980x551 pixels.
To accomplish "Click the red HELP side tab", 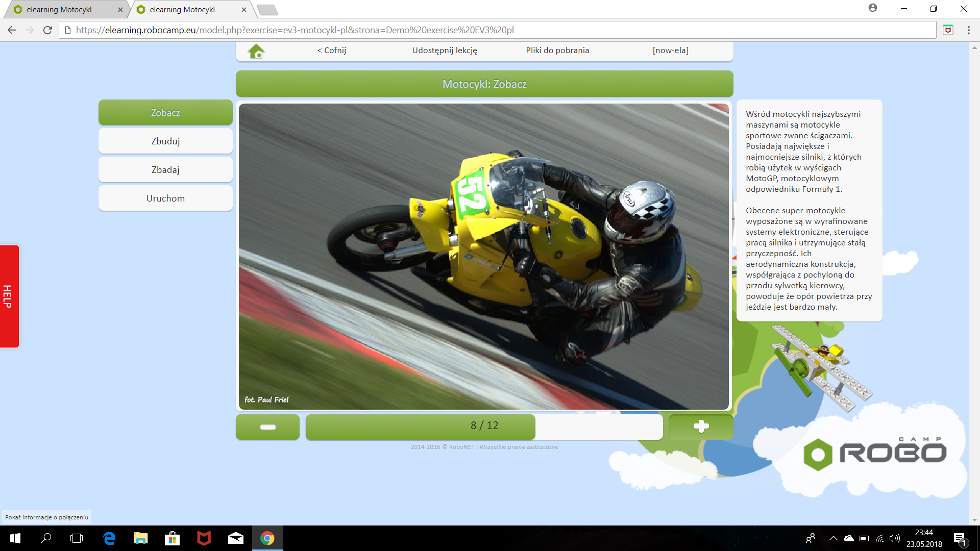I will (x=9, y=296).
